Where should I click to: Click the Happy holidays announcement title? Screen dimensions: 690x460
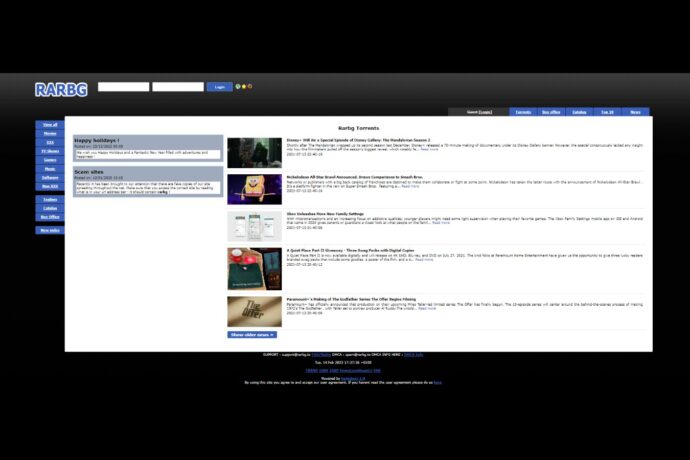click(97, 140)
